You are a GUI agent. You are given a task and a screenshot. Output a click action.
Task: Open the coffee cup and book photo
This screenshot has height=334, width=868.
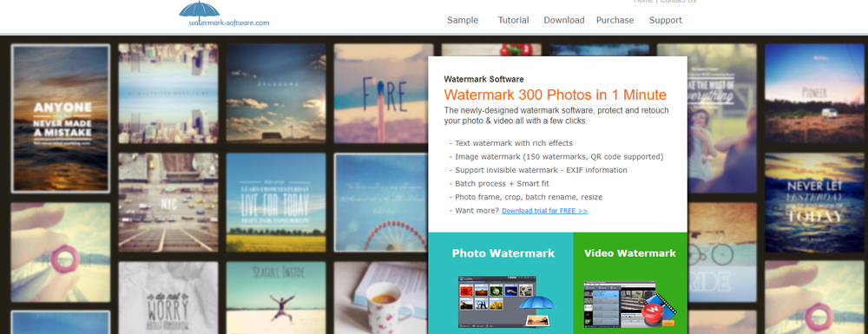coord(381,298)
